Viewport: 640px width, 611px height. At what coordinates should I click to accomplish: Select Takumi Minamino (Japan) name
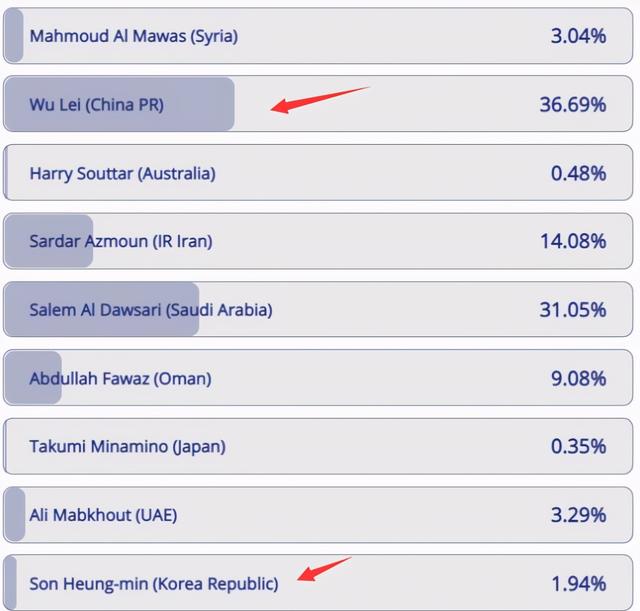127,446
